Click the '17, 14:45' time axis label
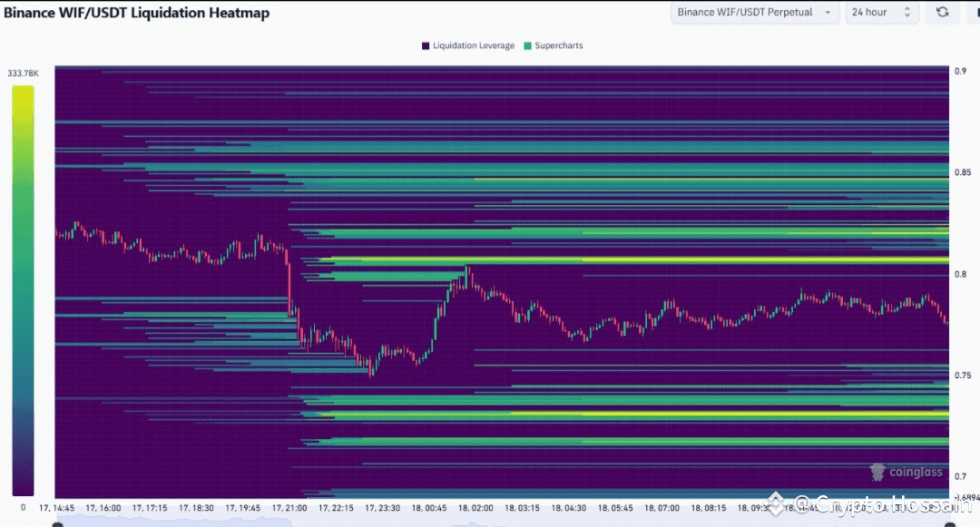 point(57,508)
